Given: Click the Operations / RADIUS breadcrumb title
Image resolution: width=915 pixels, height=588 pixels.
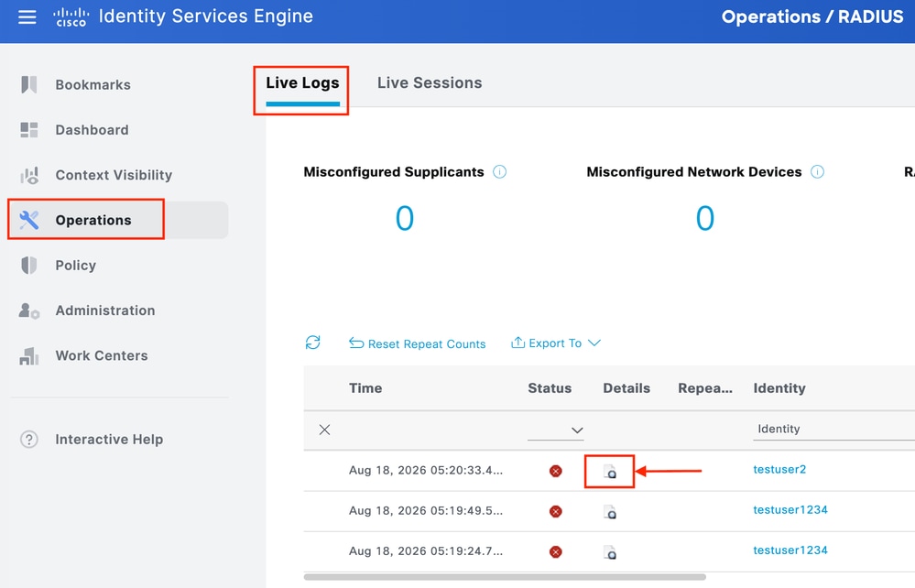Looking at the screenshot, I should coord(812,16).
